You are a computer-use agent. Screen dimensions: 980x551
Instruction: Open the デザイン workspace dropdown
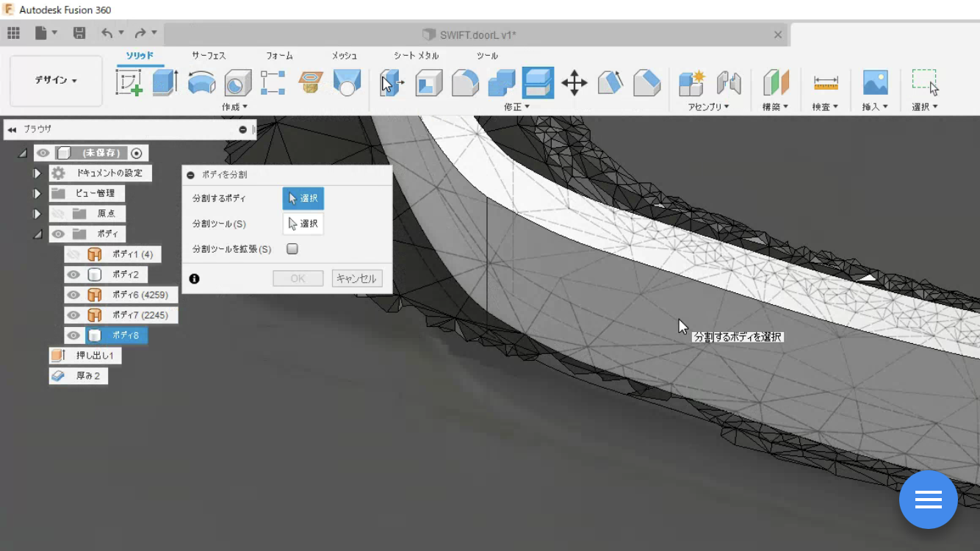click(x=56, y=81)
